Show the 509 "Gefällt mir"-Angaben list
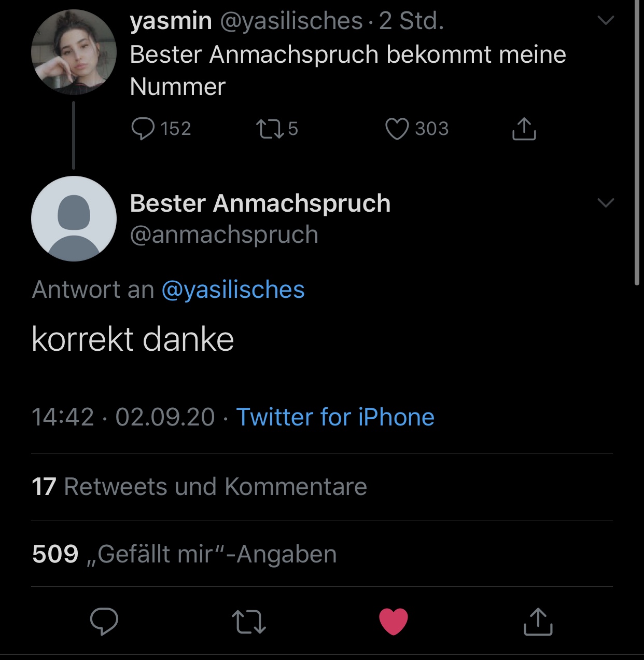Screen dimensions: 644x660 pos(184,554)
